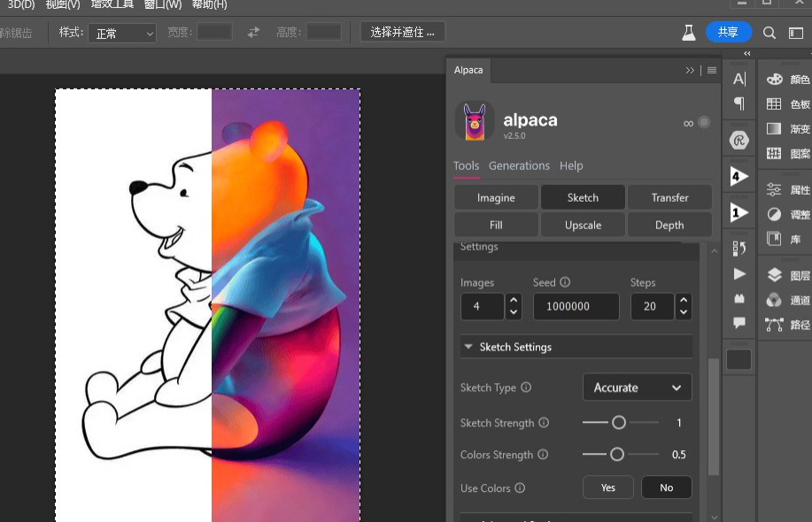The height and width of the screenshot is (522, 812).
Task: Click the Upscale tool button
Action: [x=583, y=225]
